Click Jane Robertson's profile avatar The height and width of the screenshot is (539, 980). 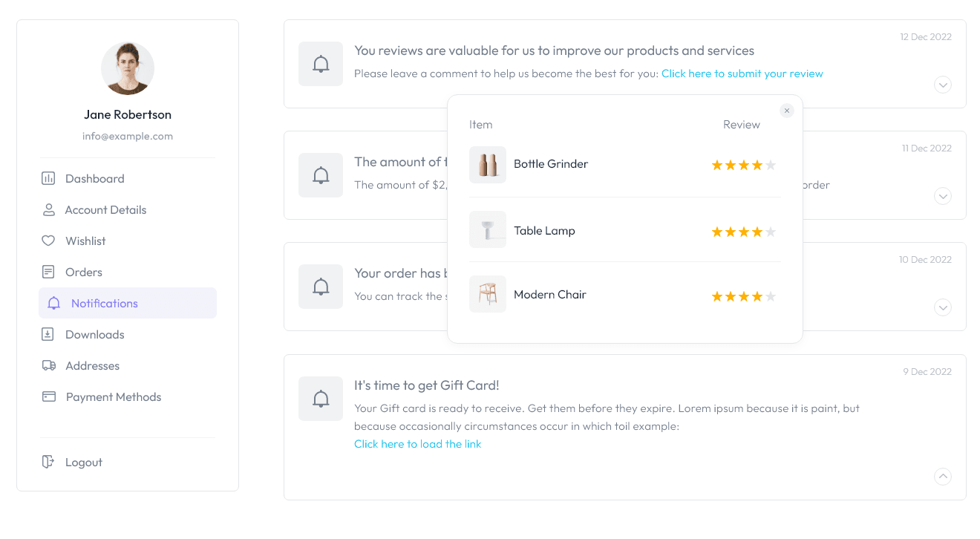pyautogui.click(x=128, y=68)
